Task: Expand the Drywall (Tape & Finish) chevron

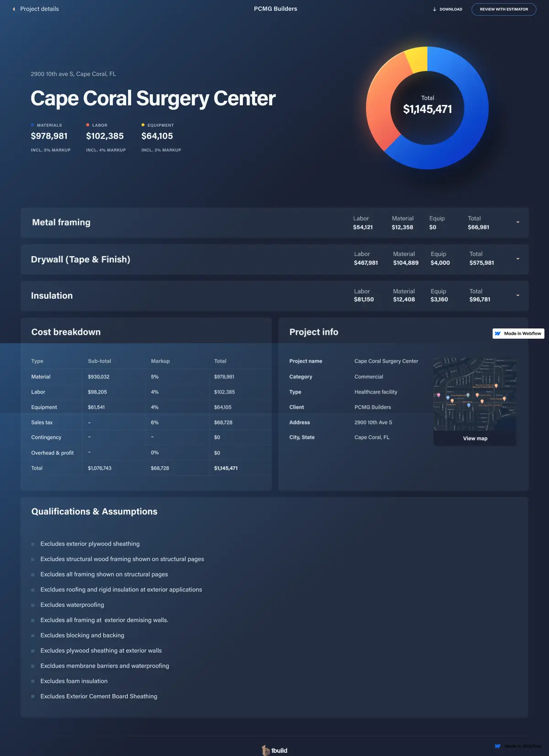Action: tap(518, 259)
